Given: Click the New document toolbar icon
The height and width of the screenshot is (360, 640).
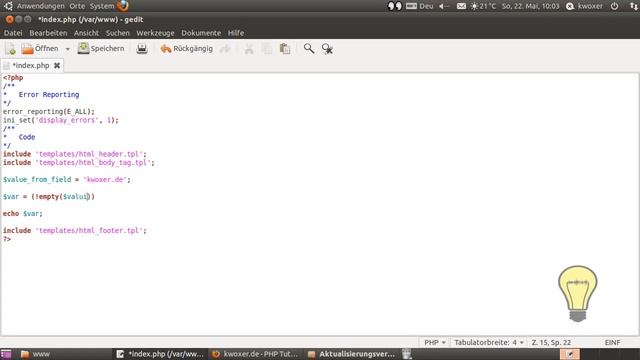Looking at the screenshot, I should (x=11, y=49).
